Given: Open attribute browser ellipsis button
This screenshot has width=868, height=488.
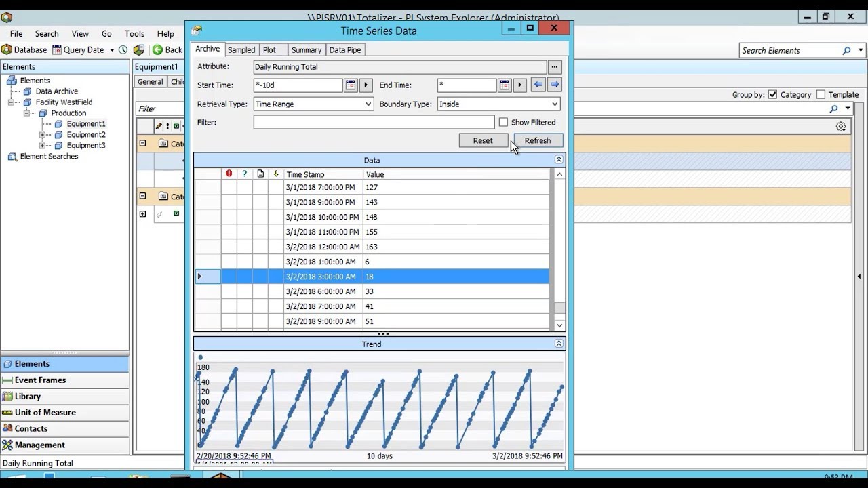Looking at the screenshot, I should click(555, 66).
